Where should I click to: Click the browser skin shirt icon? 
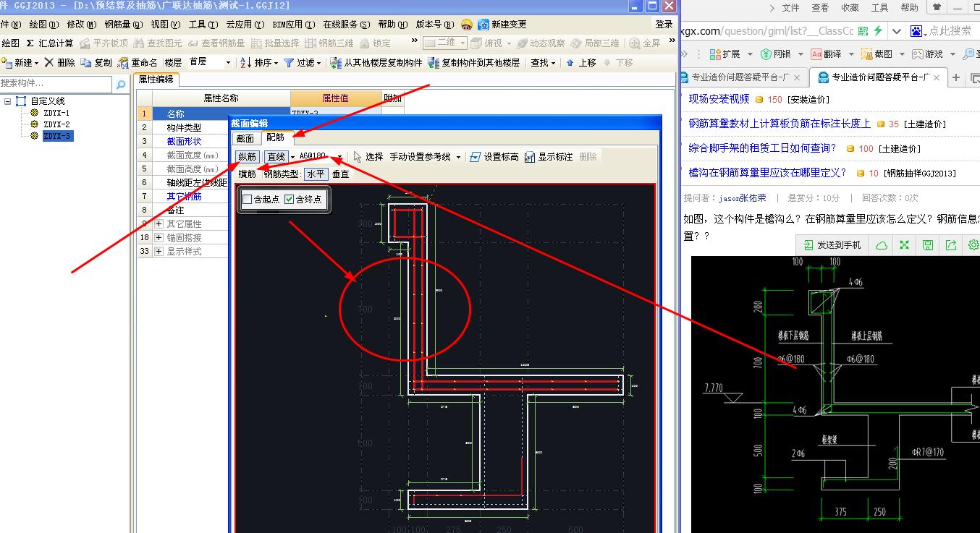point(937,7)
